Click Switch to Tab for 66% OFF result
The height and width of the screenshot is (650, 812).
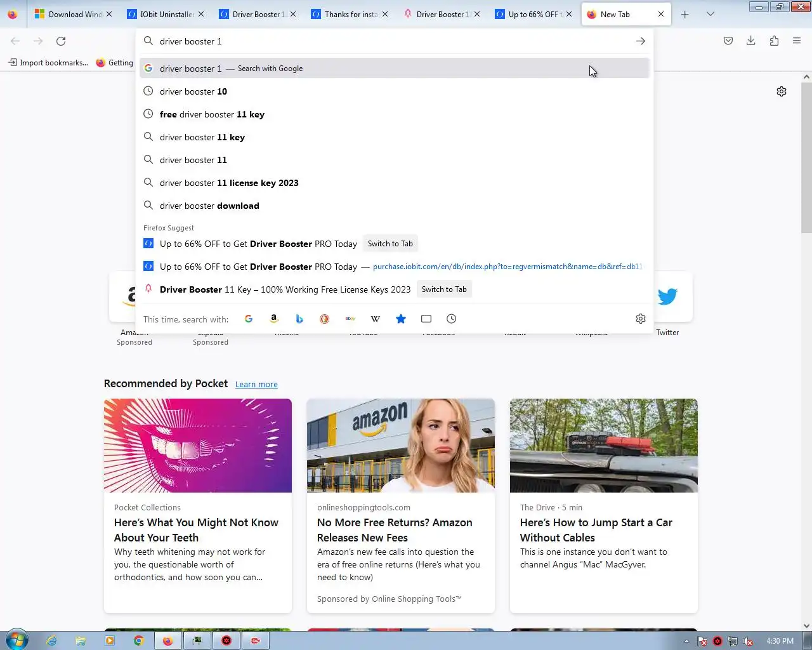pyautogui.click(x=390, y=244)
